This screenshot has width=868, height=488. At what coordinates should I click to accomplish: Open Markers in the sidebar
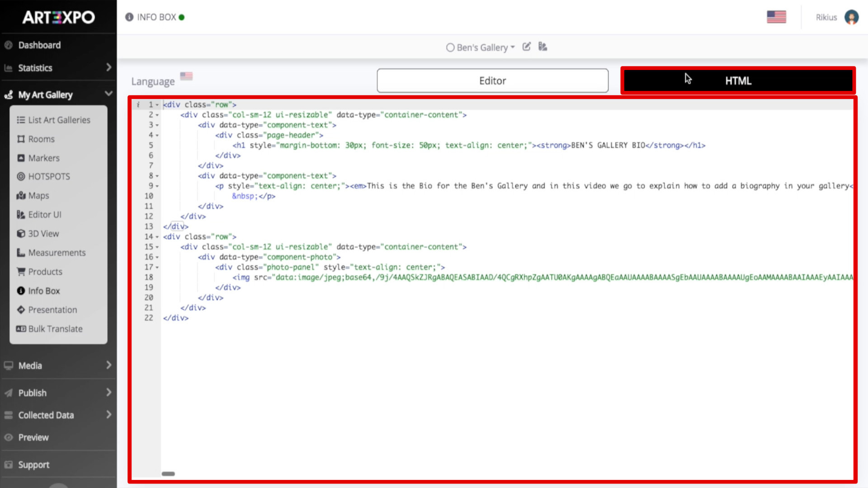(x=43, y=158)
